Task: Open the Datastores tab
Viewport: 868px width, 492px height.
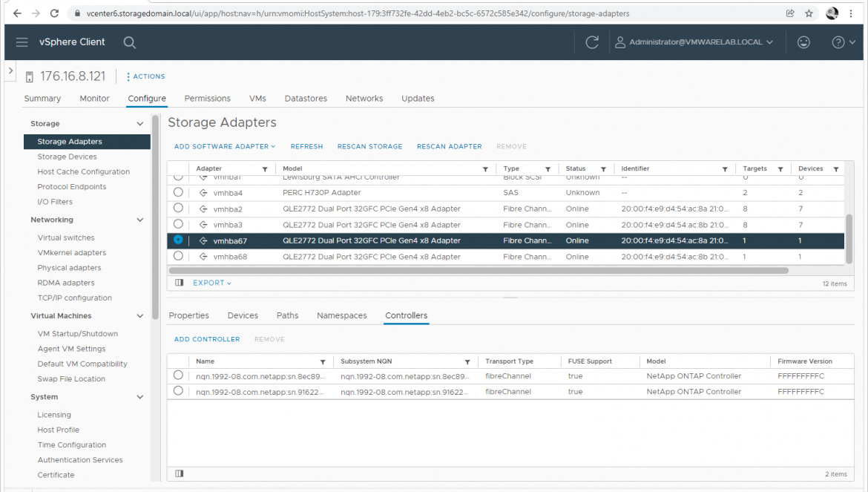Action: pos(306,99)
